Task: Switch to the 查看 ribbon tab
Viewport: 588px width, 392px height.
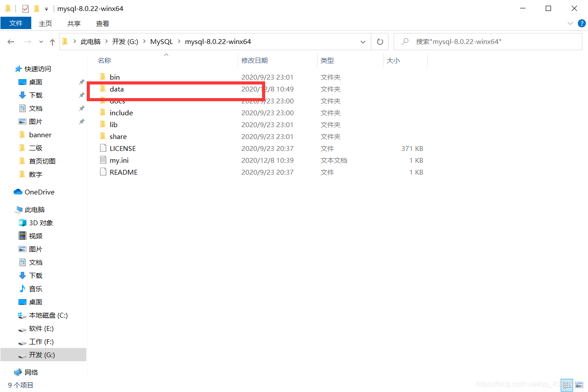Action: pyautogui.click(x=103, y=24)
